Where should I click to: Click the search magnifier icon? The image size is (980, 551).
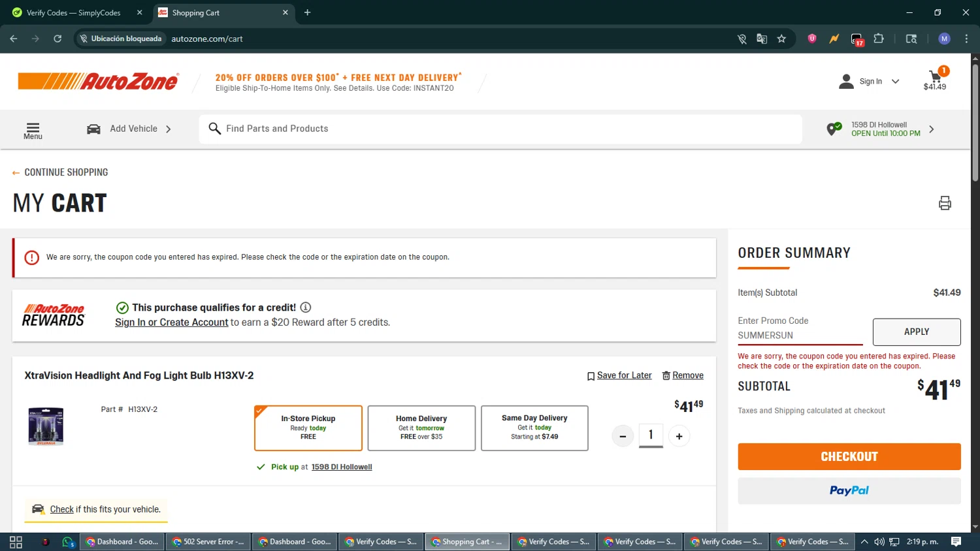pos(214,129)
